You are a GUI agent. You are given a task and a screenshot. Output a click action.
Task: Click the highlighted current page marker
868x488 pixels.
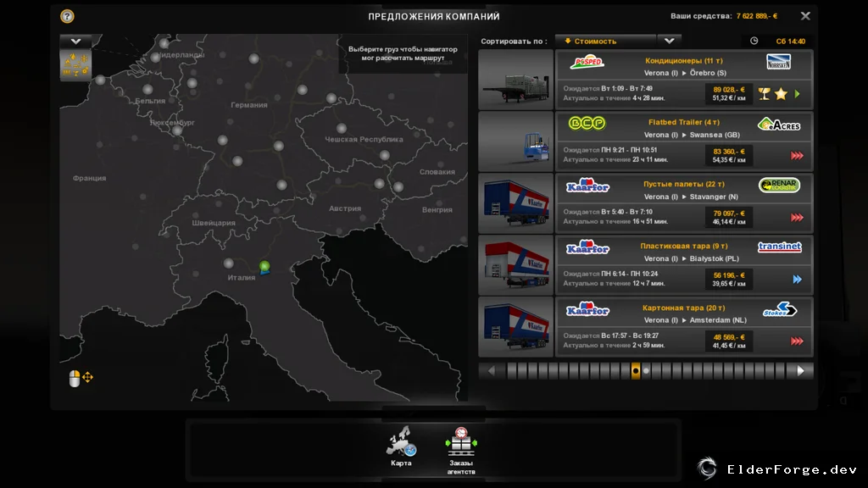pyautogui.click(x=636, y=371)
